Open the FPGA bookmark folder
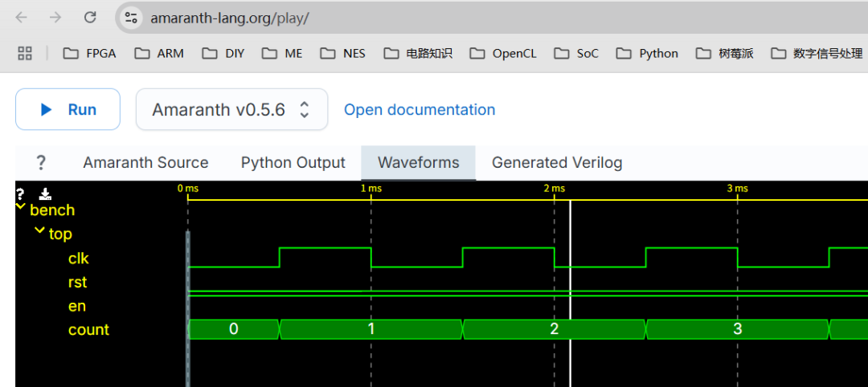This screenshot has height=387, width=868. [90, 54]
